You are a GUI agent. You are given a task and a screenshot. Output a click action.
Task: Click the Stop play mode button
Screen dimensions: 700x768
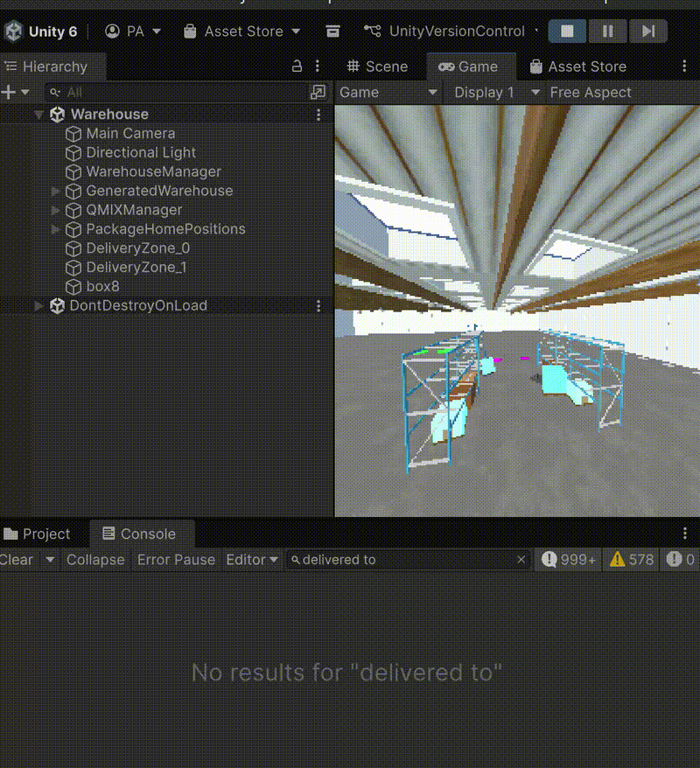pyautogui.click(x=567, y=31)
